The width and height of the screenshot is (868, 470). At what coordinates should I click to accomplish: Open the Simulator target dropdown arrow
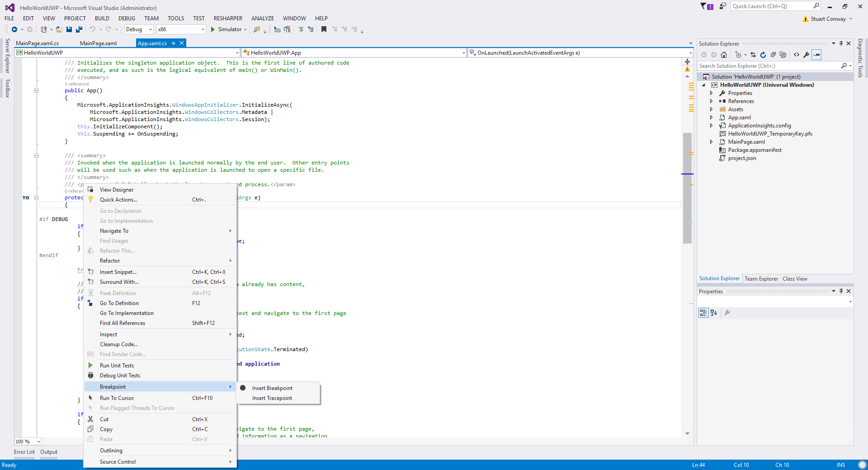(x=245, y=29)
